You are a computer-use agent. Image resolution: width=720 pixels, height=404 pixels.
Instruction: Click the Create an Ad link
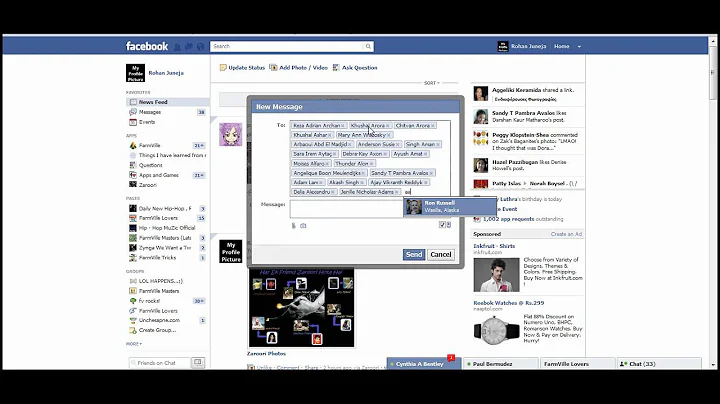click(566, 234)
